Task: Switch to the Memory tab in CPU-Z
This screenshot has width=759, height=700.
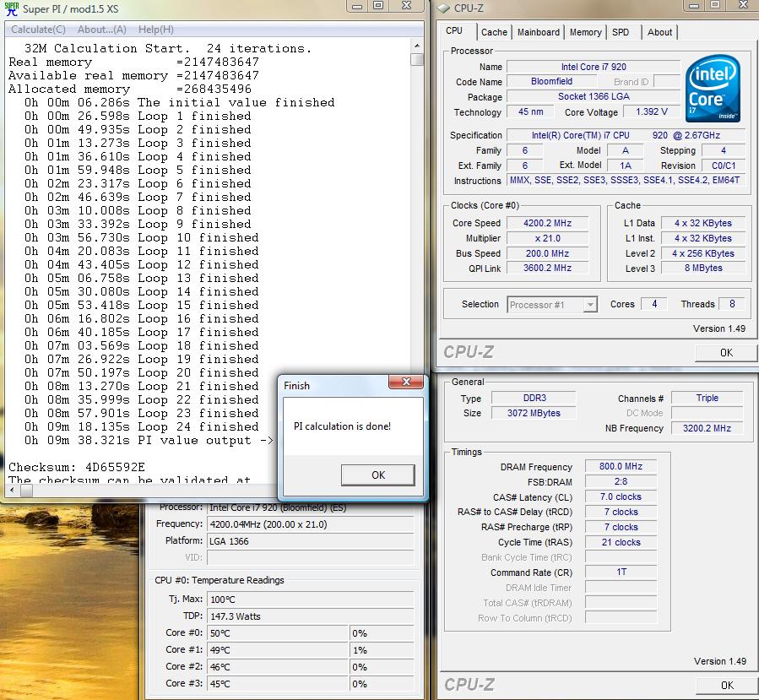Action: click(x=585, y=32)
